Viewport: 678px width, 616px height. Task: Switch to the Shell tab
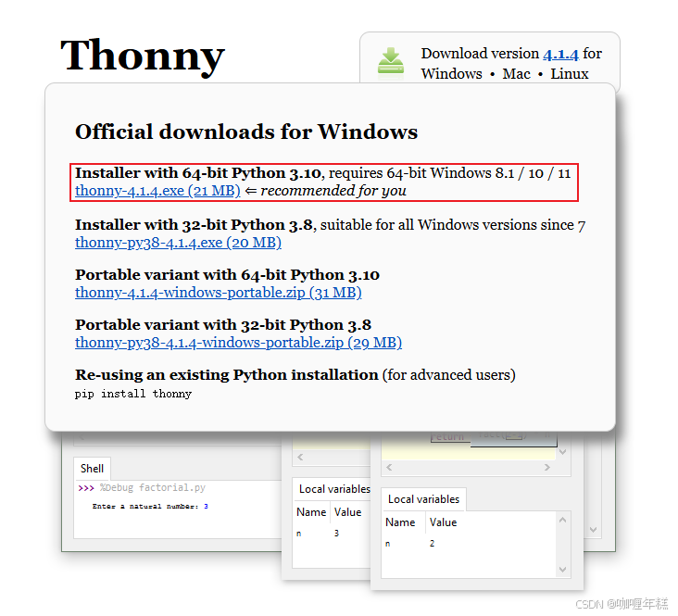pos(92,469)
